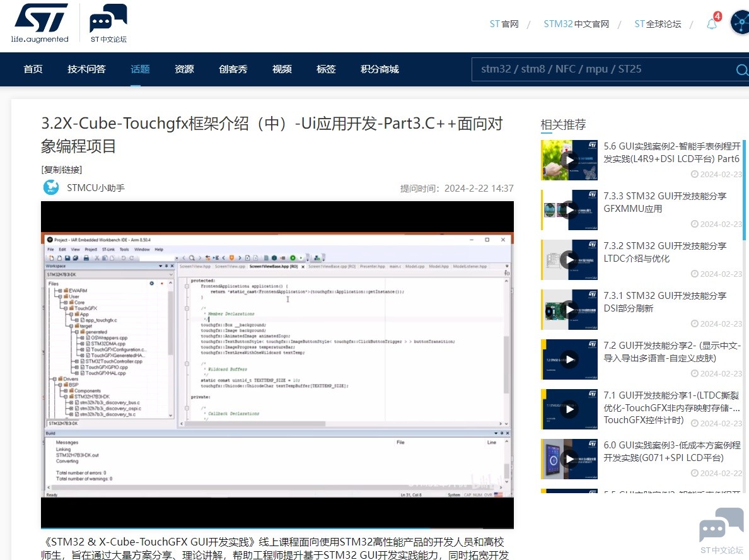Play the 6.0 GUI实践案例3 video thumbnail
Image resolution: width=749 pixels, height=560 pixels.
569,458
